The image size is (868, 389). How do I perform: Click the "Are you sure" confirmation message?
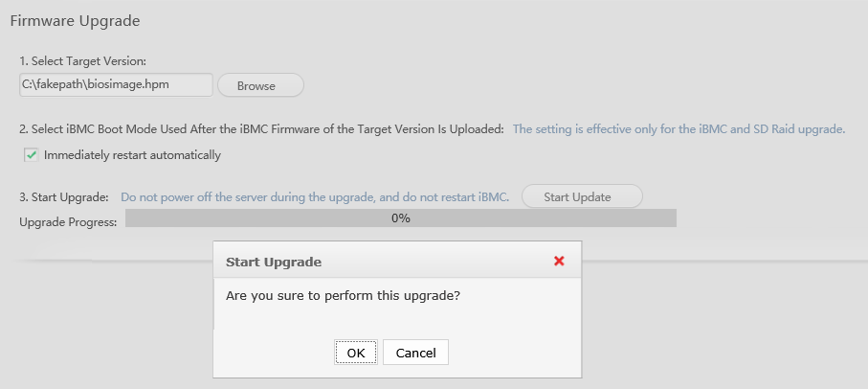coord(343,295)
